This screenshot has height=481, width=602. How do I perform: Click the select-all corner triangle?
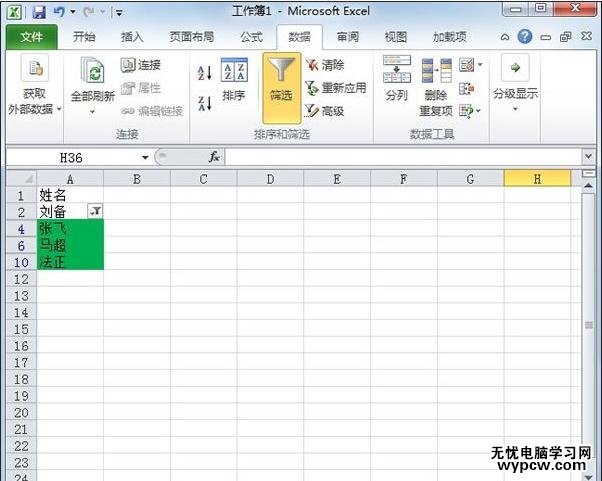[22, 179]
